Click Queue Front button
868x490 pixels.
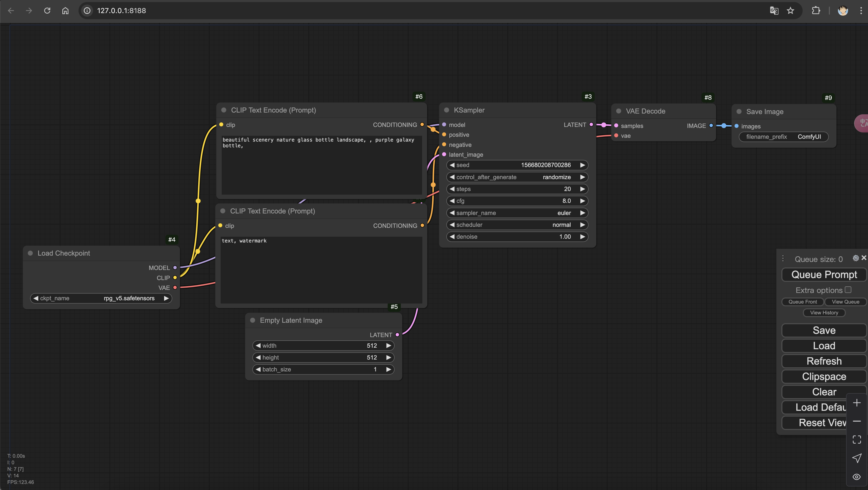(x=803, y=302)
